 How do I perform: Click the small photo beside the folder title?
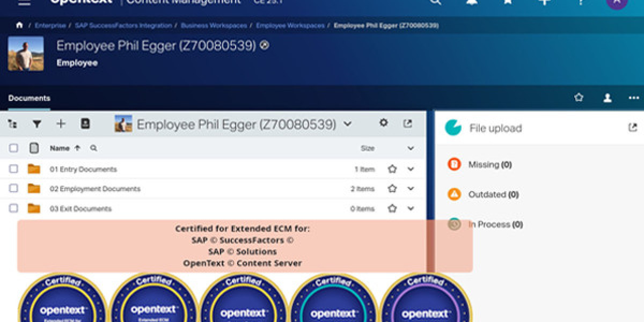point(123,124)
